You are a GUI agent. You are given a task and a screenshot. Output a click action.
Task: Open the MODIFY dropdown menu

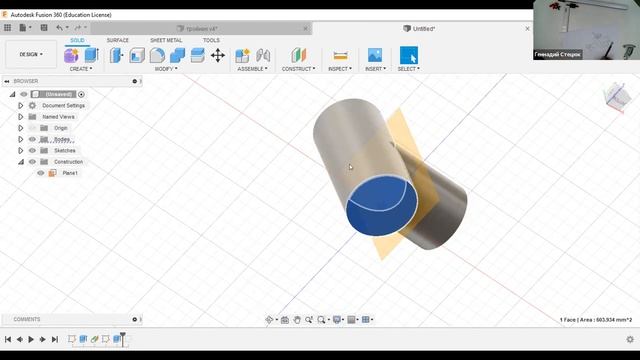[x=166, y=69]
